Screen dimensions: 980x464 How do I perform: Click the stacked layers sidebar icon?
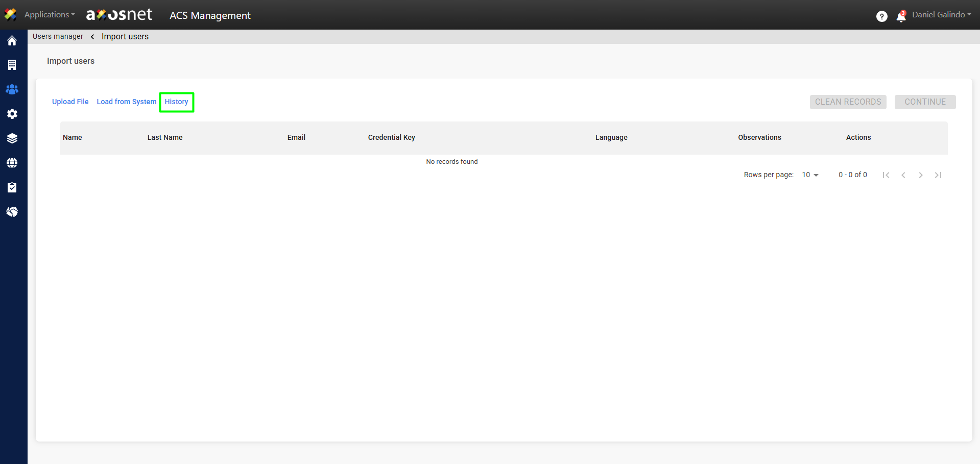(12, 138)
